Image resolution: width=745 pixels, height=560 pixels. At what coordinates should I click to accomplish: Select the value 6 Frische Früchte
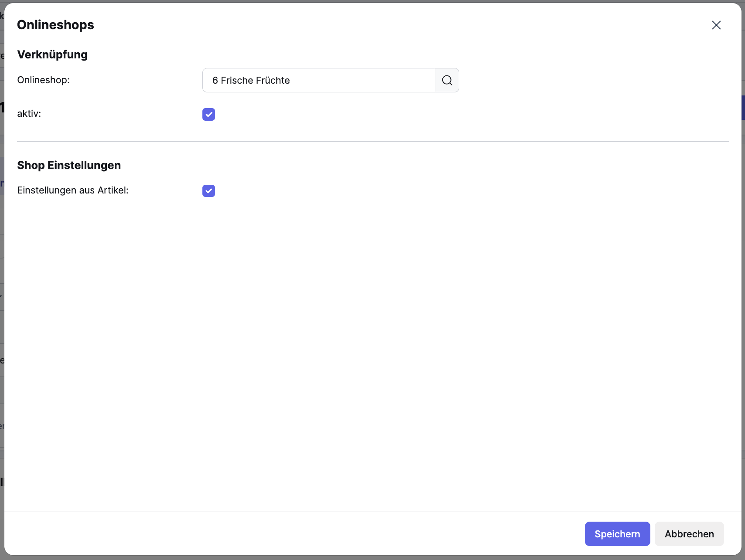(x=251, y=80)
